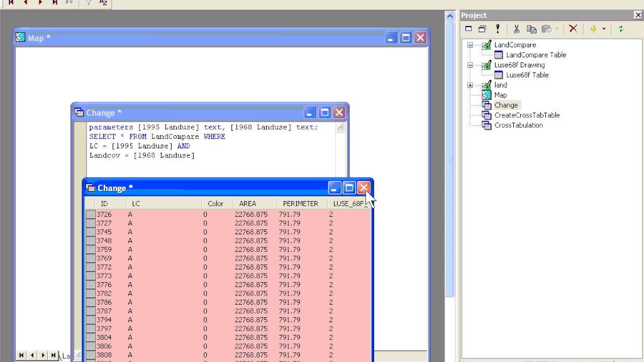The width and height of the screenshot is (644, 362).
Task: Select LandCompare Table in Project tree
Action: [536, 55]
